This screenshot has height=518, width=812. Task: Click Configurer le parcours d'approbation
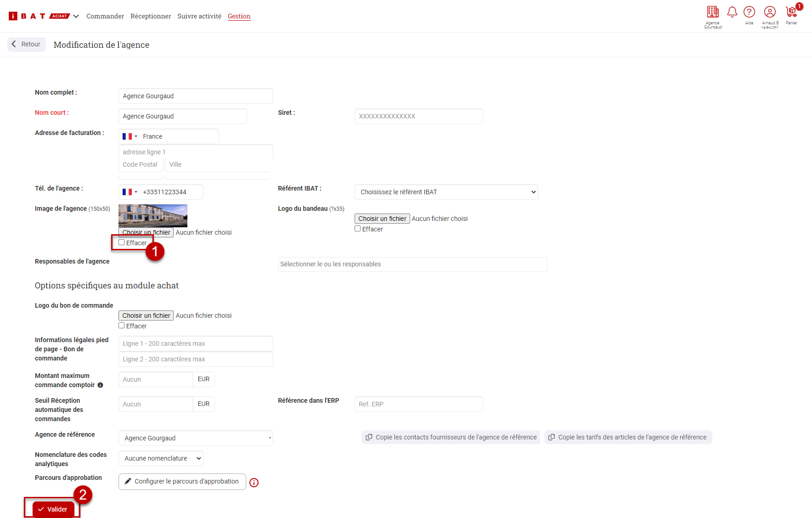click(182, 481)
